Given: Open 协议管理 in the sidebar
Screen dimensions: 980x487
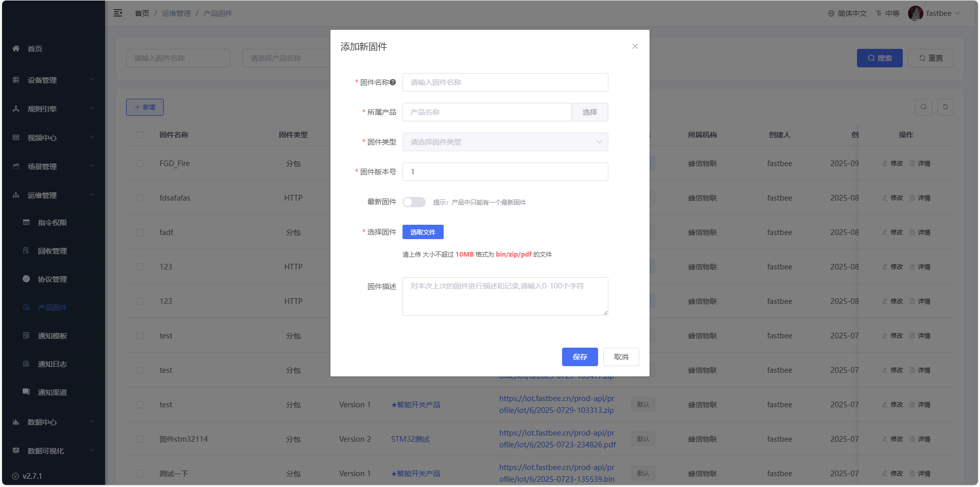Looking at the screenshot, I should point(52,279).
